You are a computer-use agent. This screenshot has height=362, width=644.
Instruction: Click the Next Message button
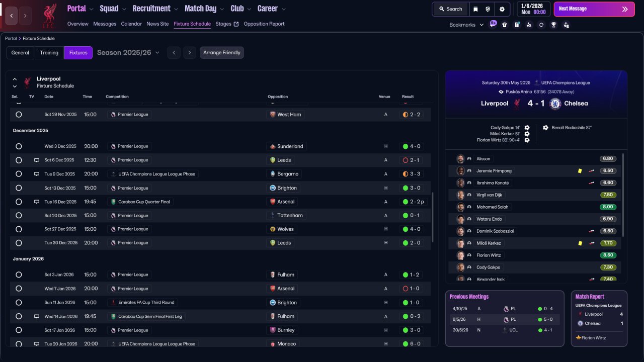594,9
